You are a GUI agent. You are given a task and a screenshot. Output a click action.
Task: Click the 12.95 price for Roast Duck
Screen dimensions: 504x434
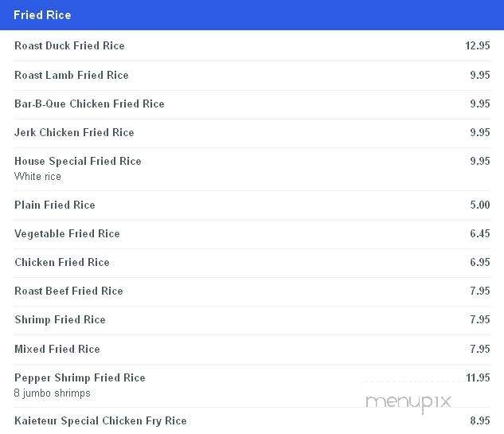tap(478, 45)
